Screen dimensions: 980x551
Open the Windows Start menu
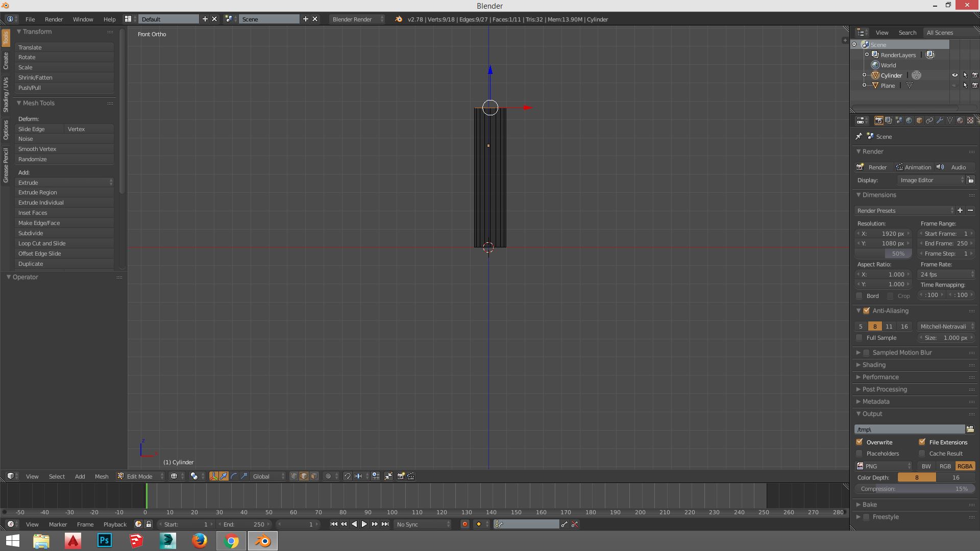[13, 541]
